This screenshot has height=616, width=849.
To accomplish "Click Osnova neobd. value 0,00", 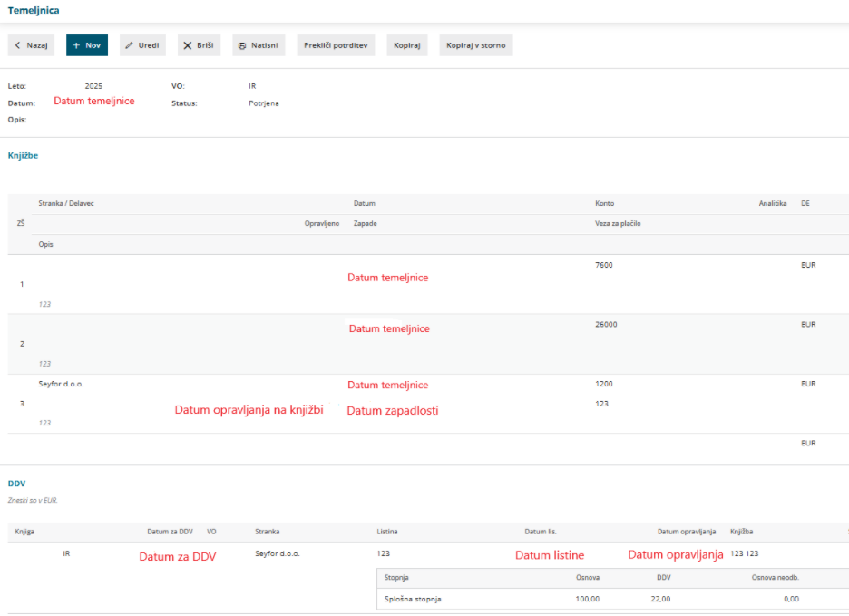I will click(791, 599).
